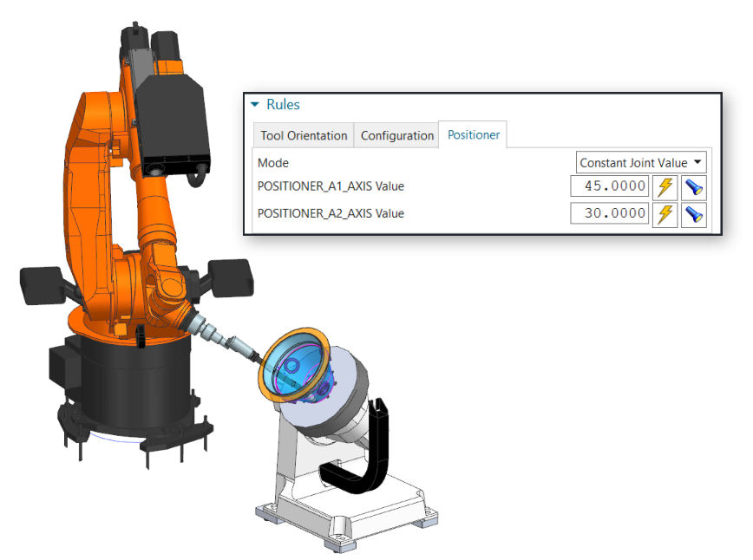Click the lightning bolt icon beside POSITIONER_A1_AXIS value
Image resolution: width=753 pixels, height=560 pixels.
coord(665,186)
